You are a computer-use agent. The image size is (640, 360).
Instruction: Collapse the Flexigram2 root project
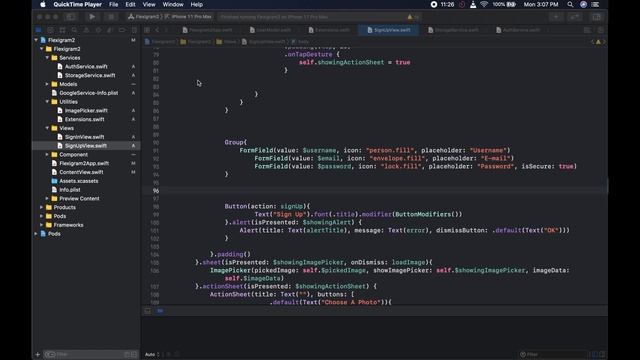pyautogui.click(x=36, y=40)
